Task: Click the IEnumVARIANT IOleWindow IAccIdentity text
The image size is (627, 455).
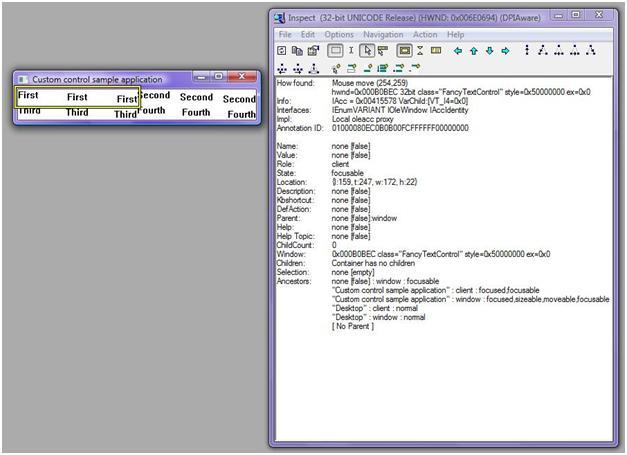Action: tap(400, 110)
